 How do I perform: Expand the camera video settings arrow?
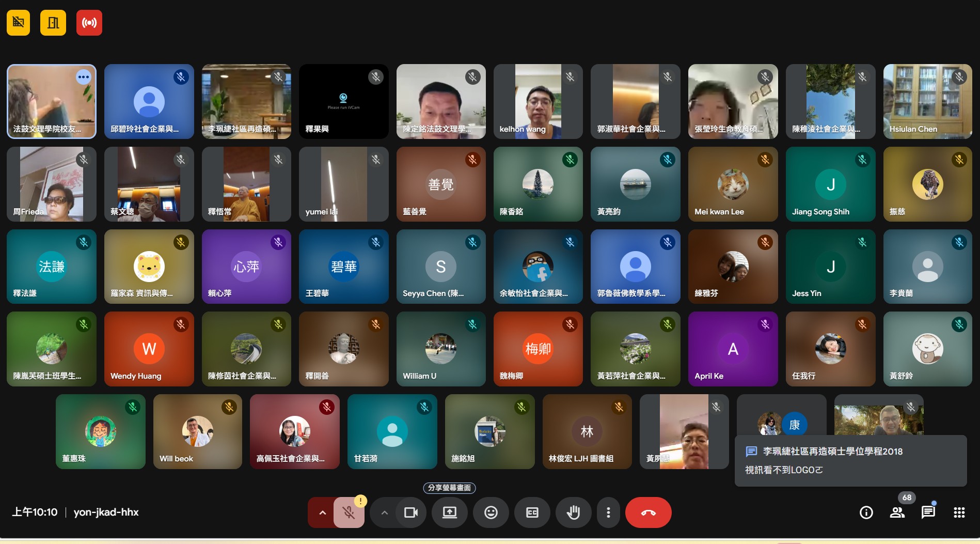[x=384, y=512]
